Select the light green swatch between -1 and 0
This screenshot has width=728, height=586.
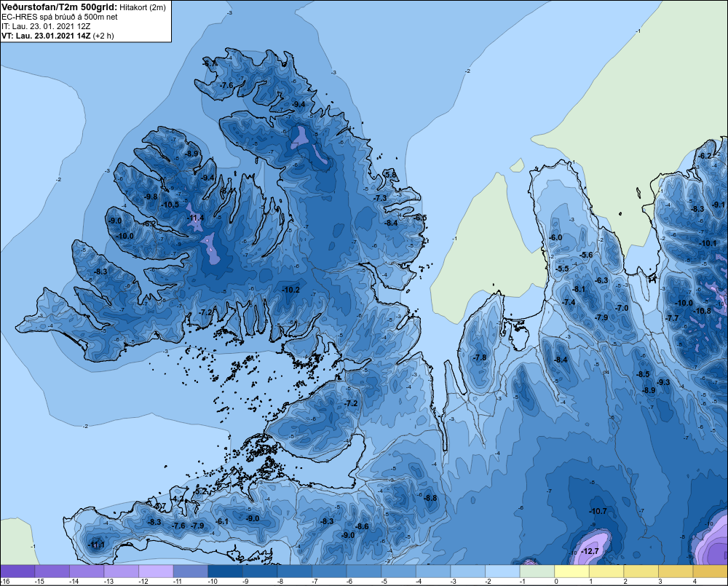537,571
